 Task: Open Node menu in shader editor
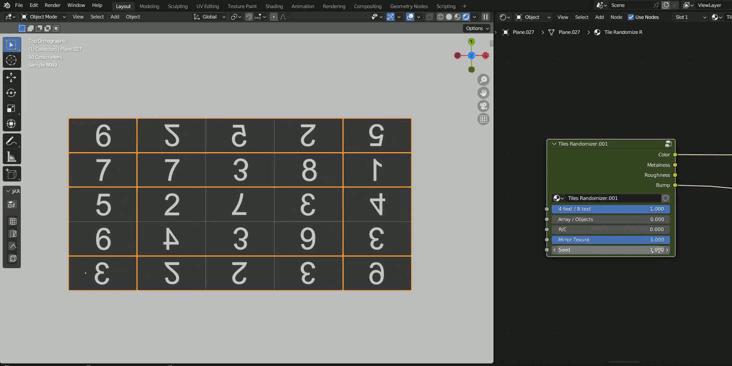point(616,17)
